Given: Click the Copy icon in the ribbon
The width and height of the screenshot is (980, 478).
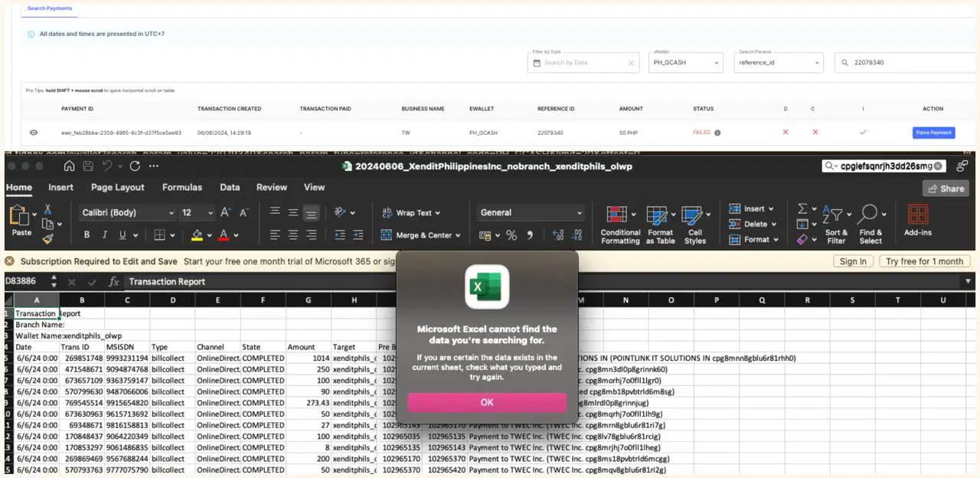Looking at the screenshot, I should click(x=47, y=224).
